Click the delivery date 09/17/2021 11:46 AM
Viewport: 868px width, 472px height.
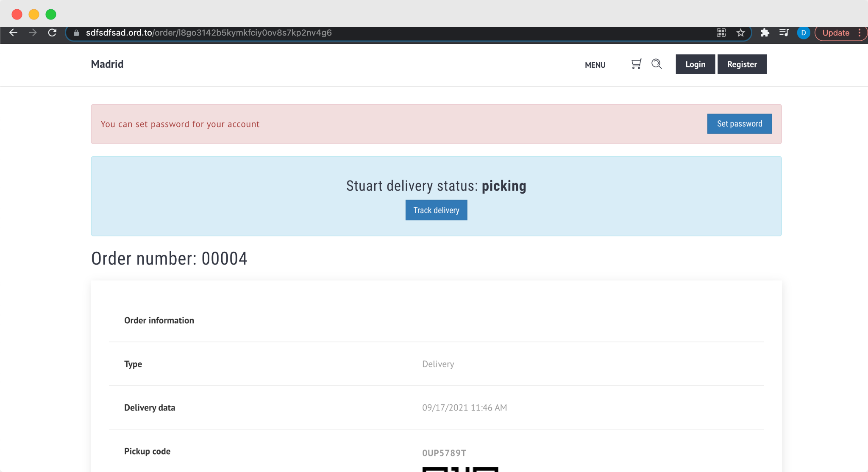[465, 408]
